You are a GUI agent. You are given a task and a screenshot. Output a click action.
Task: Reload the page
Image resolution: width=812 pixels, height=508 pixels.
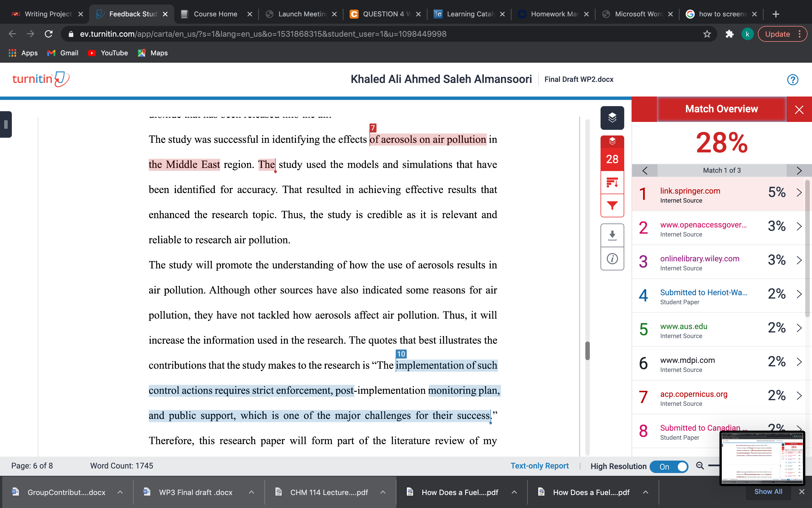click(49, 34)
